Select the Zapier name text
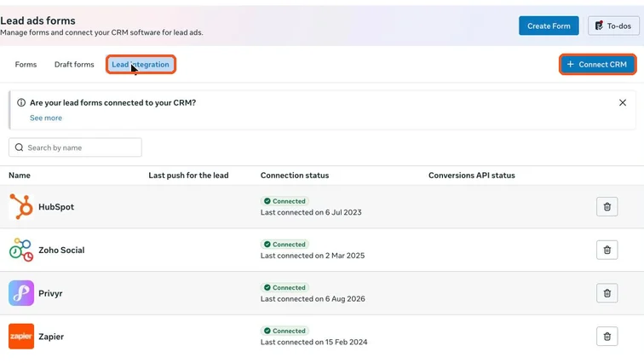 pyautogui.click(x=51, y=337)
